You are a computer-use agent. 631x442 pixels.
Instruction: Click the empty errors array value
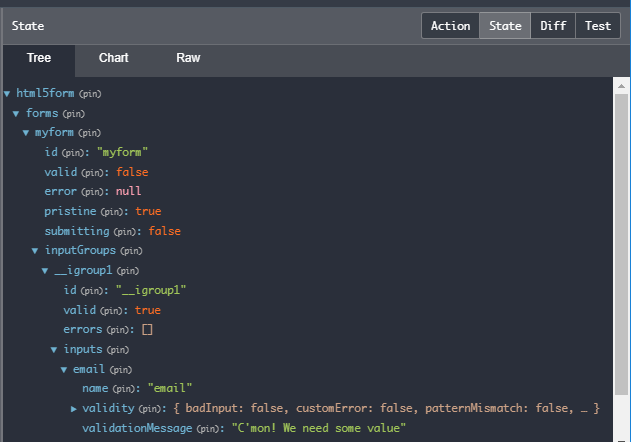click(x=147, y=329)
